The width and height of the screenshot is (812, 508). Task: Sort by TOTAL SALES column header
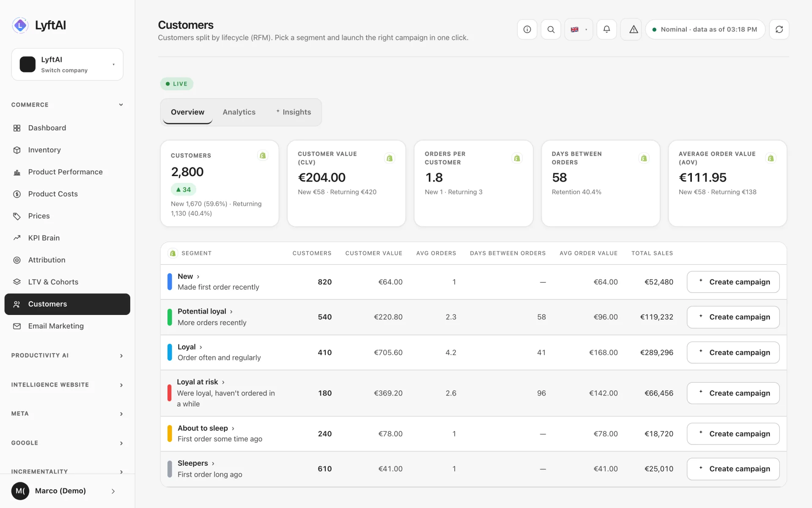(x=652, y=253)
